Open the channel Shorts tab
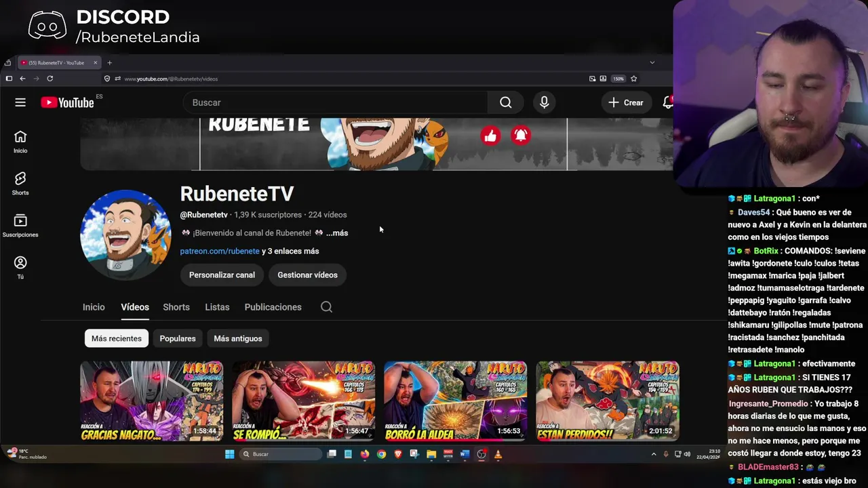Image resolution: width=868 pixels, height=488 pixels. [x=176, y=307]
